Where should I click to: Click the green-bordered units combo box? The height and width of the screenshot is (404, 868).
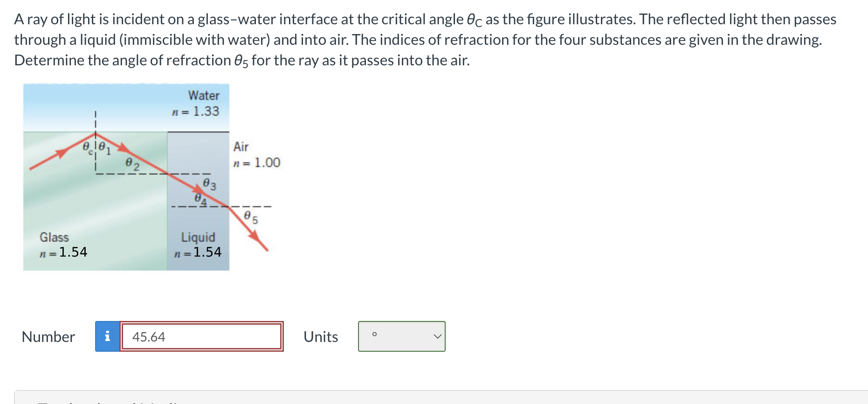pyautogui.click(x=401, y=336)
